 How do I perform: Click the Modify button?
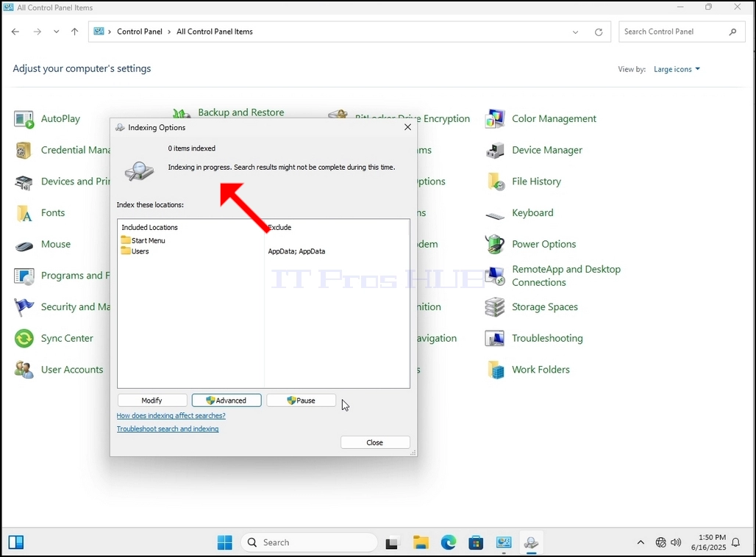[x=152, y=400]
